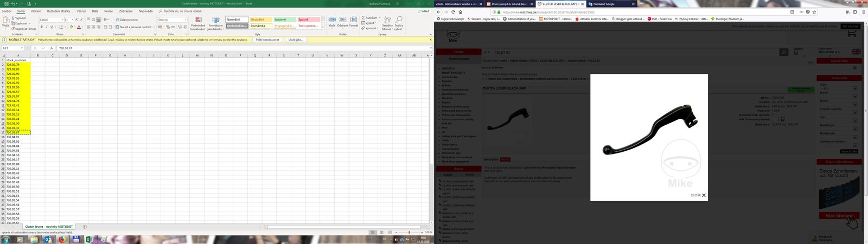The image size is (868, 244).
Task: Close the image popup via CLOSE
Action: point(698,195)
